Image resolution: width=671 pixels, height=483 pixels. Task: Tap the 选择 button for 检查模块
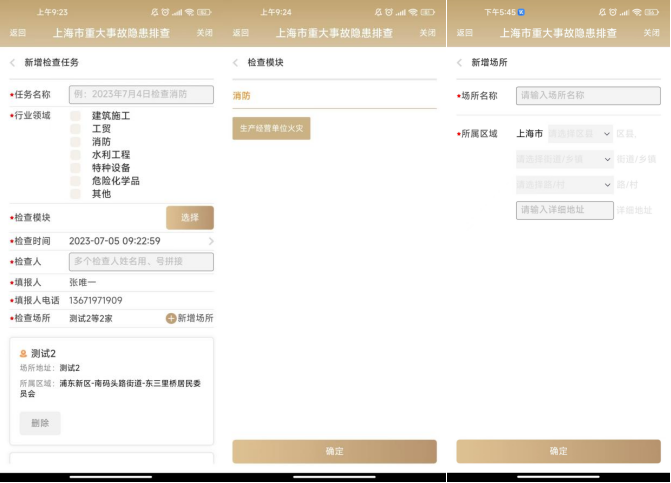pos(190,218)
